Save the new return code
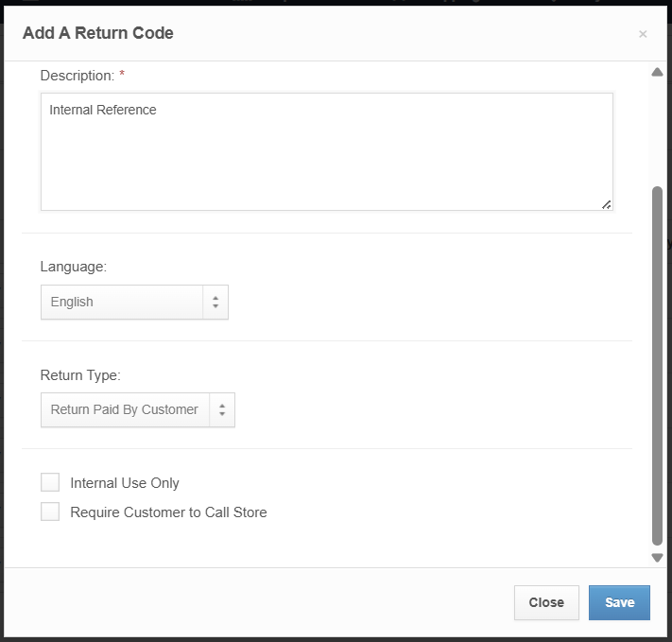 [619, 602]
